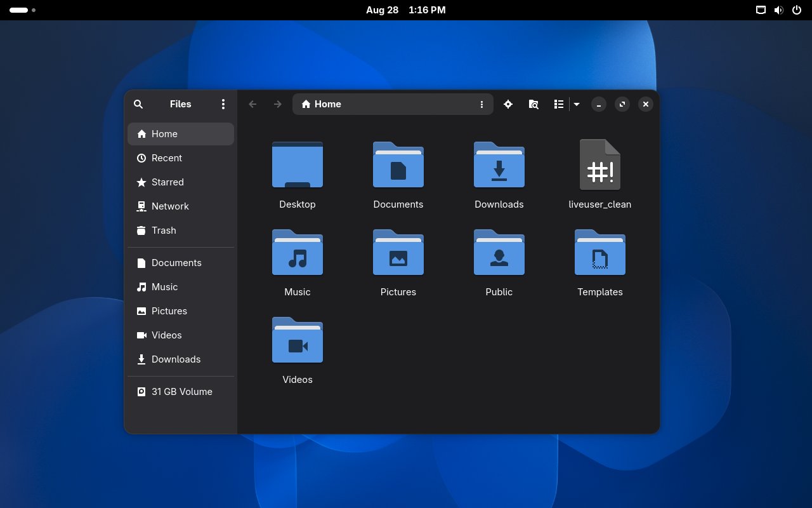Click the power icon in the top bar
The height and width of the screenshot is (508, 812).
coord(797,10)
